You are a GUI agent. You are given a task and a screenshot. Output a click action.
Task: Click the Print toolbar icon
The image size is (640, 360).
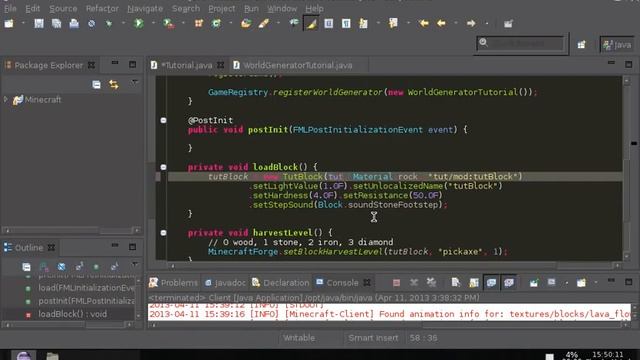pyautogui.click(x=74, y=24)
